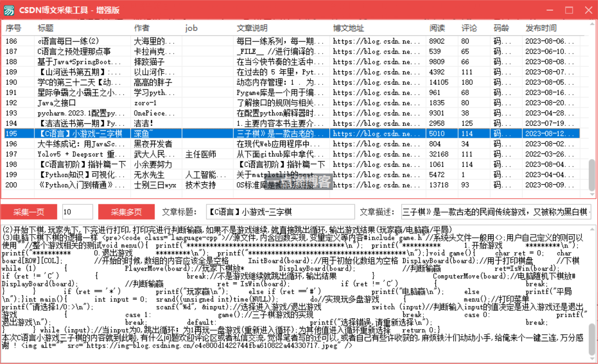Image resolution: width=598 pixels, height=364 pixels.
Task: Click job cell '人工智能...'
Action: pyautogui.click(x=205, y=175)
